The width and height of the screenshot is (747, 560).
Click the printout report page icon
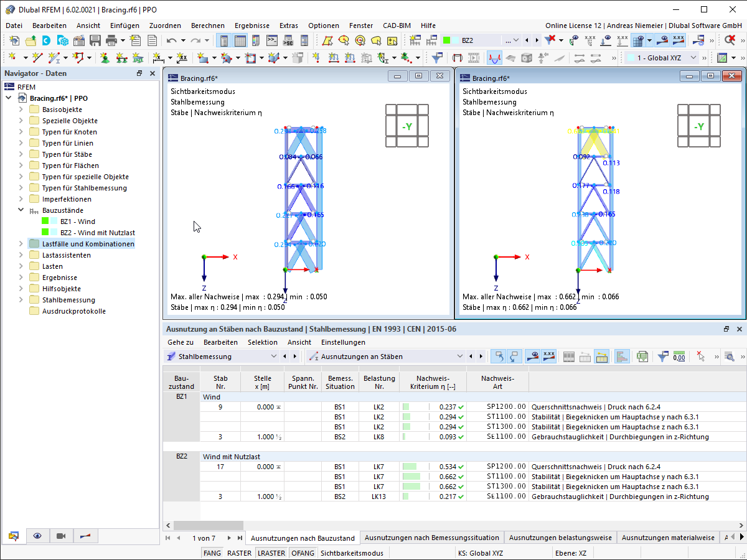pyautogui.click(x=152, y=40)
